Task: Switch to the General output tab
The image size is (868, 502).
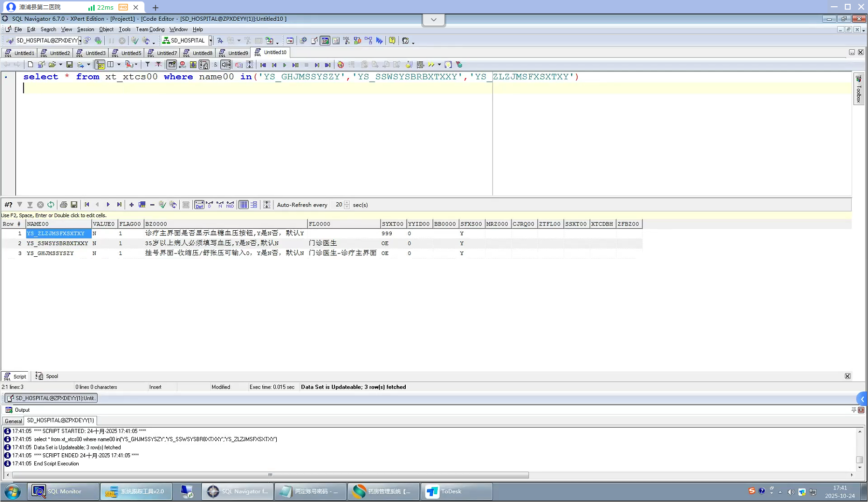Action: coord(13,421)
